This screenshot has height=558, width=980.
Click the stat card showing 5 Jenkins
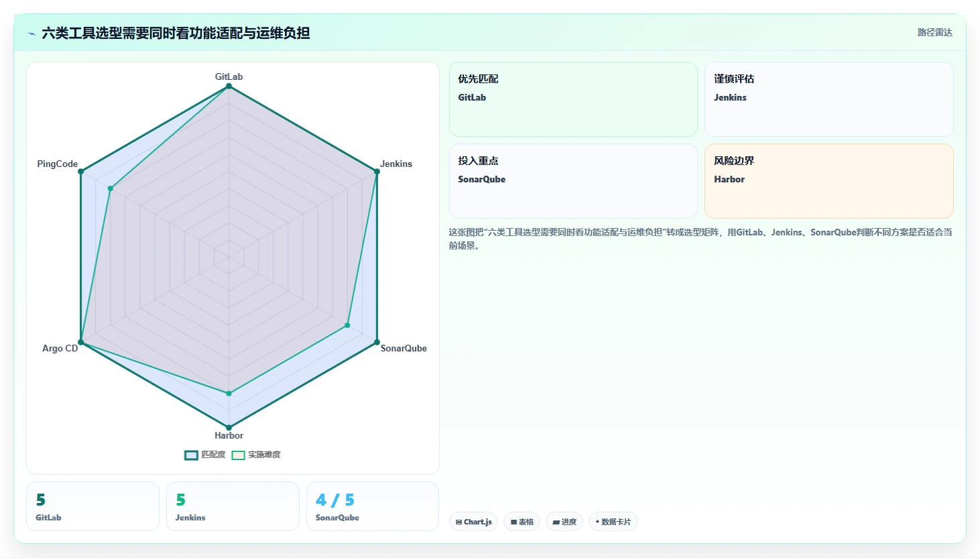[233, 506]
